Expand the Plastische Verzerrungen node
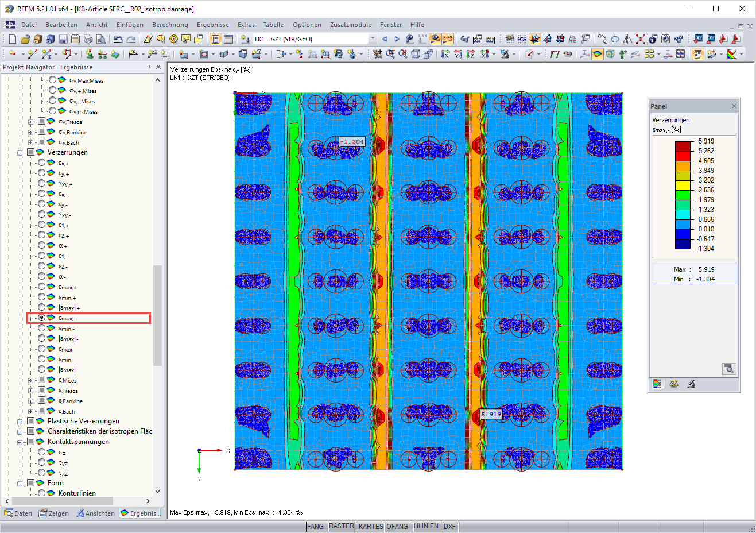Viewport: 756px width, 533px height. tap(20, 422)
